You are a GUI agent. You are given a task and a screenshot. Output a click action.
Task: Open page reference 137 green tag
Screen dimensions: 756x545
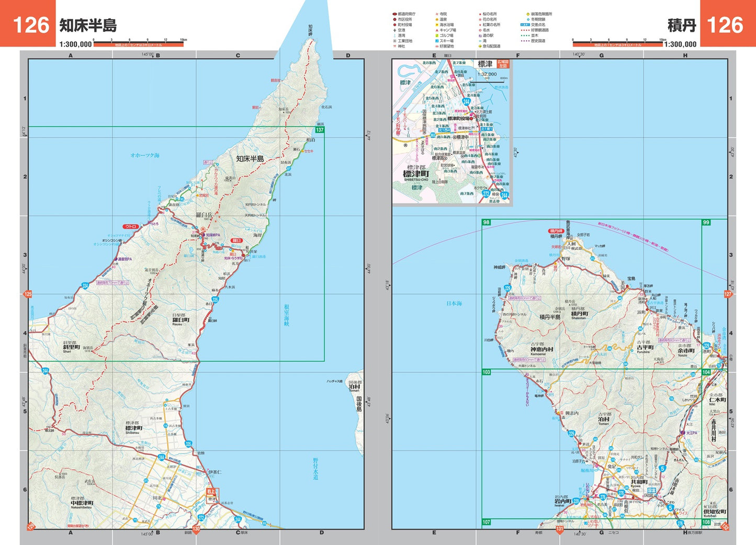point(319,130)
